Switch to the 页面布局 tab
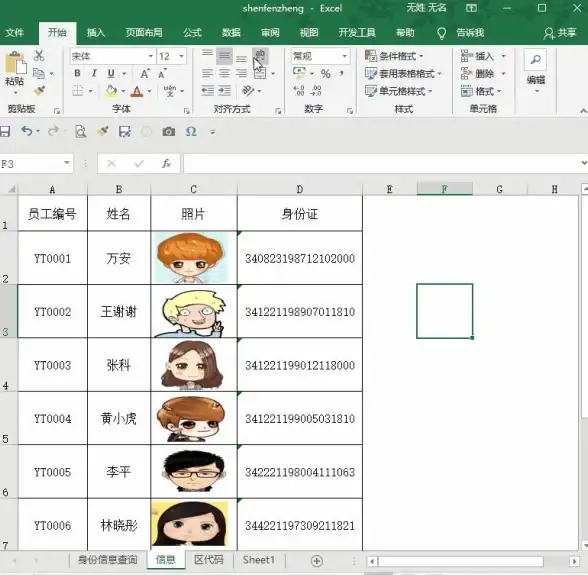Screen dimensions: 588x575 click(x=144, y=33)
